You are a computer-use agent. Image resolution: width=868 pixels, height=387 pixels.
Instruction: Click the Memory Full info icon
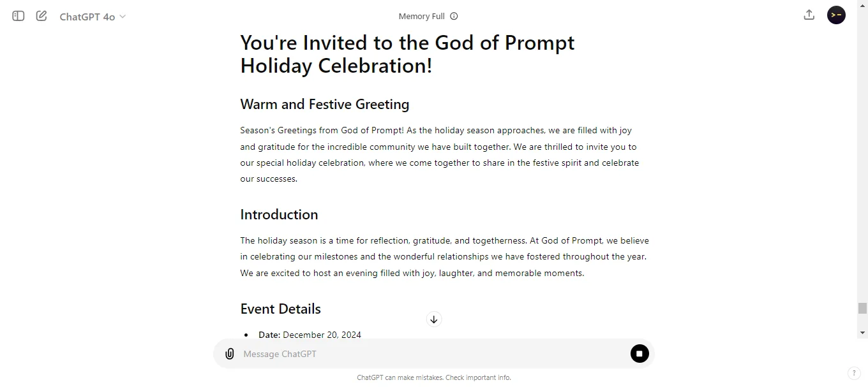454,16
